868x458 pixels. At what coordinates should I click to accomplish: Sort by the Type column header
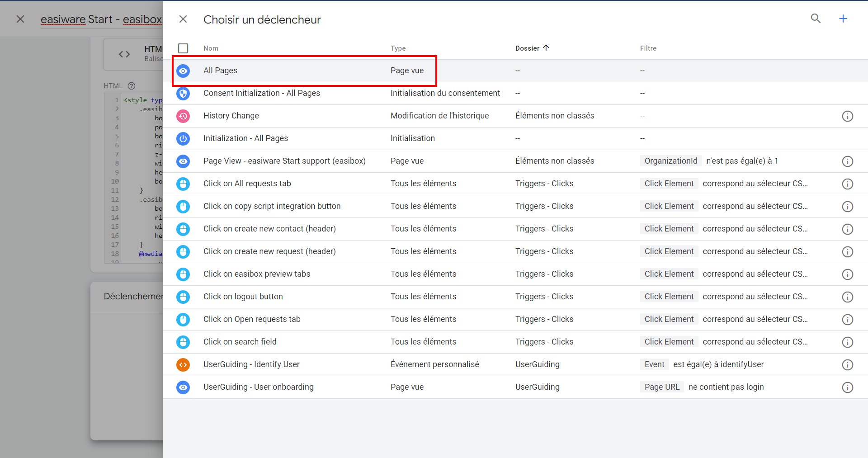[x=398, y=48]
